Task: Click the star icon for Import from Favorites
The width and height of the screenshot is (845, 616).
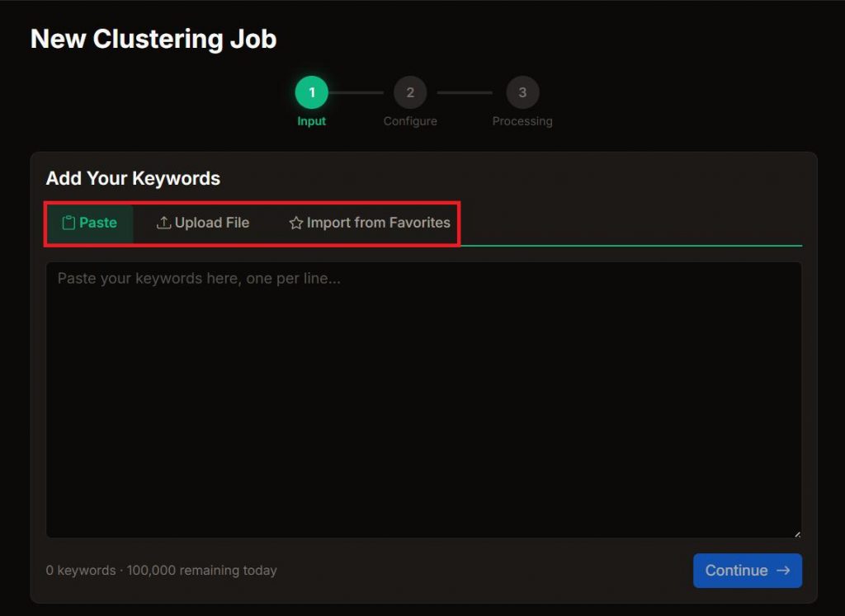Action: (295, 223)
